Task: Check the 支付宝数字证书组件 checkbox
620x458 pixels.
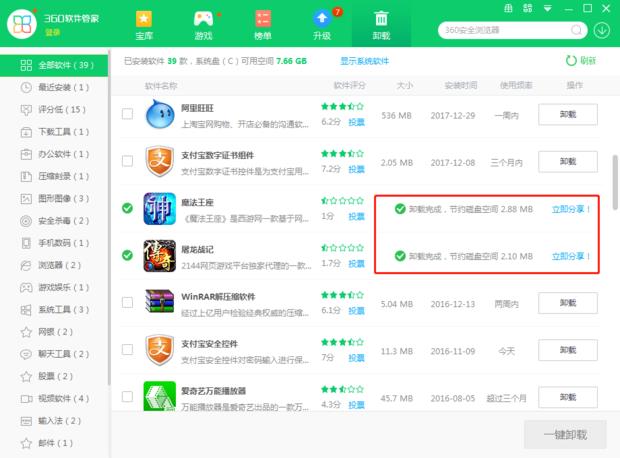Action: point(127,161)
